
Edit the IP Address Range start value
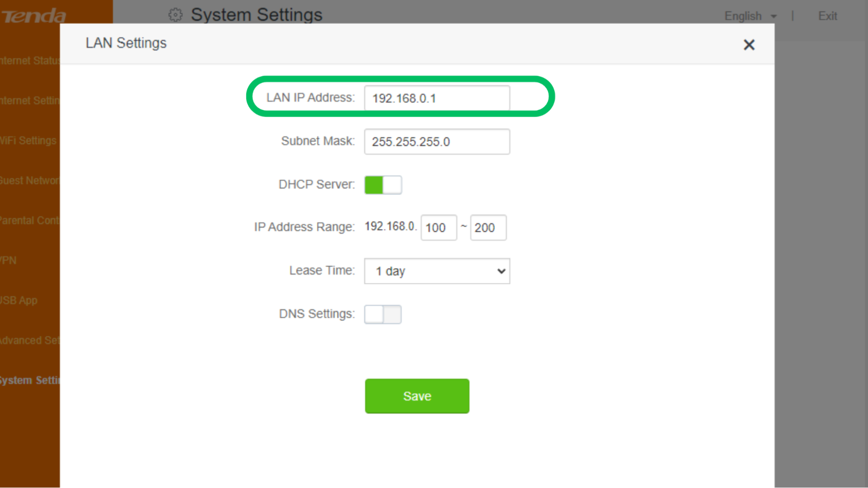438,227
